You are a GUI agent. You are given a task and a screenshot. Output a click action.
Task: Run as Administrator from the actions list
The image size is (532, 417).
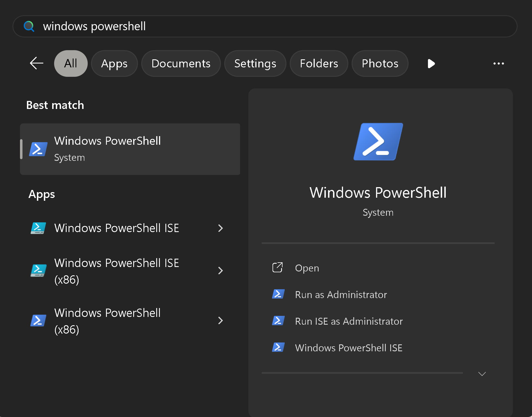341,294
